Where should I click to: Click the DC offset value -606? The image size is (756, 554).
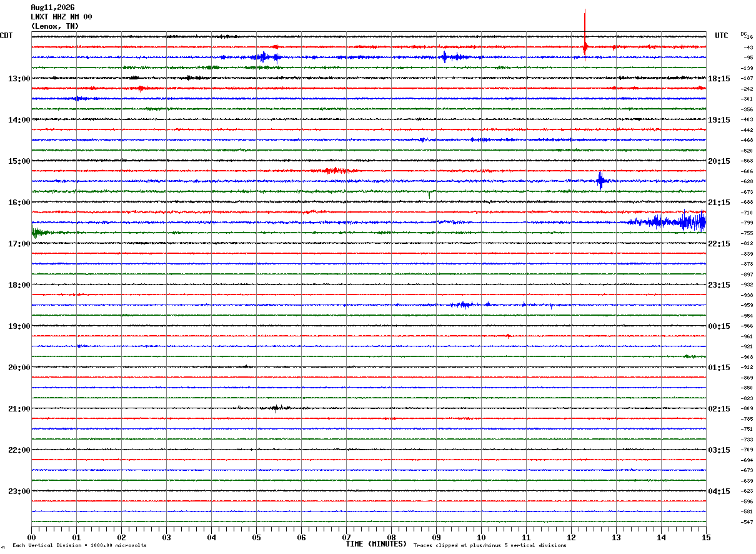[x=747, y=171]
